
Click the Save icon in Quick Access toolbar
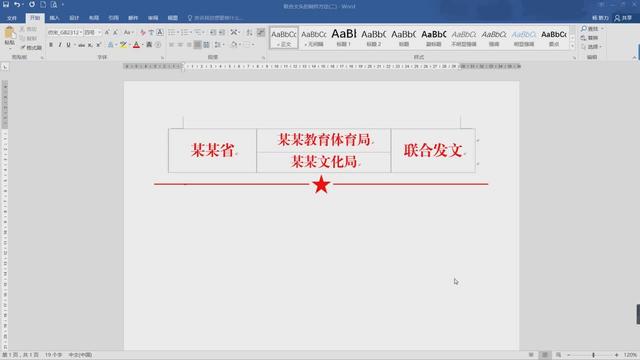(x=6, y=4)
